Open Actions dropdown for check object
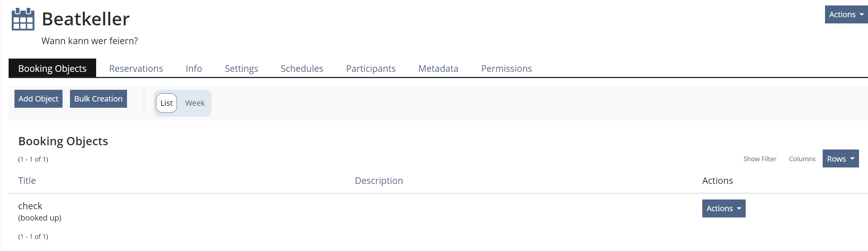The width and height of the screenshot is (868, 251). click(x=723, y=208)
